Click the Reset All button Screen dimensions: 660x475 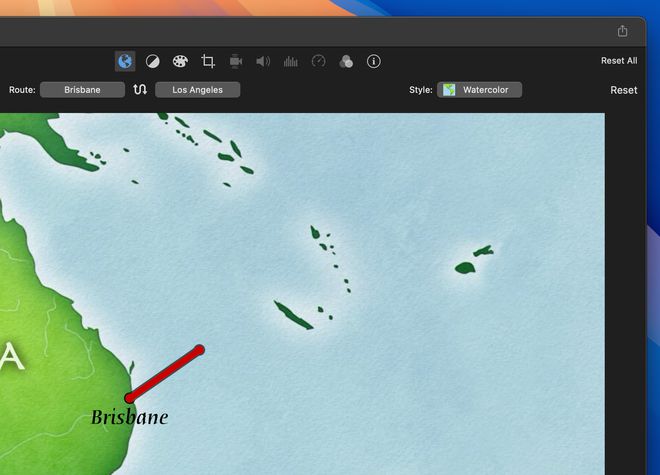(x=619, y=61)
